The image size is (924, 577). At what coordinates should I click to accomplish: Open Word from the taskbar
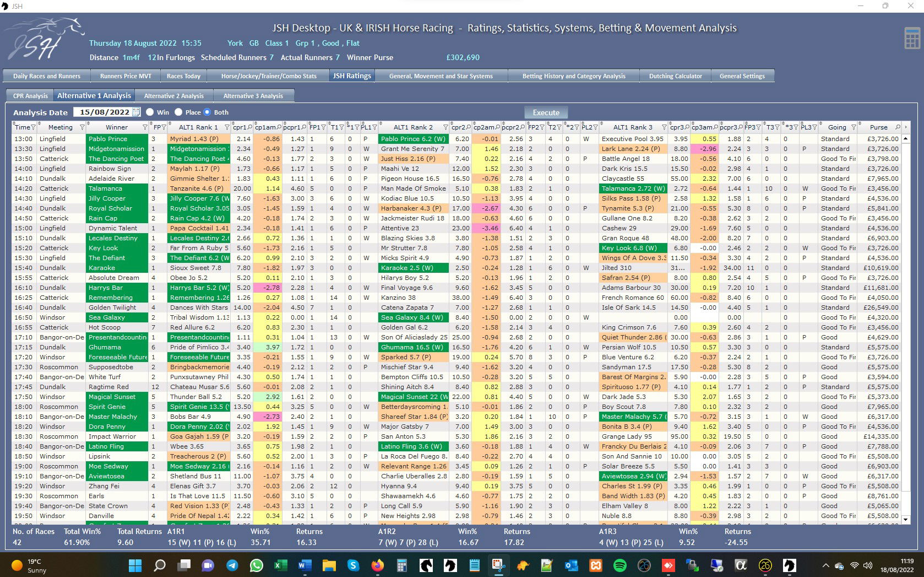tap(305, 565)
